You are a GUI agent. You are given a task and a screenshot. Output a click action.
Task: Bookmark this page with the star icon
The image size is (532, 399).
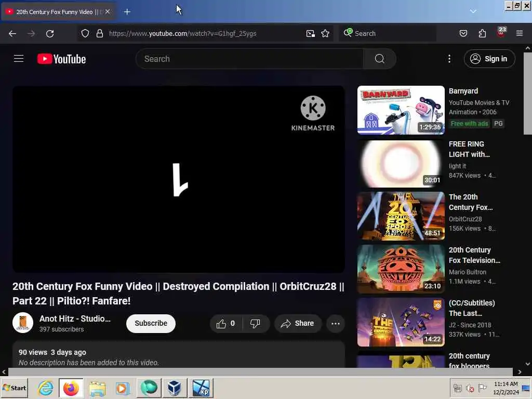pyautogui.click(x=325, y=33)
